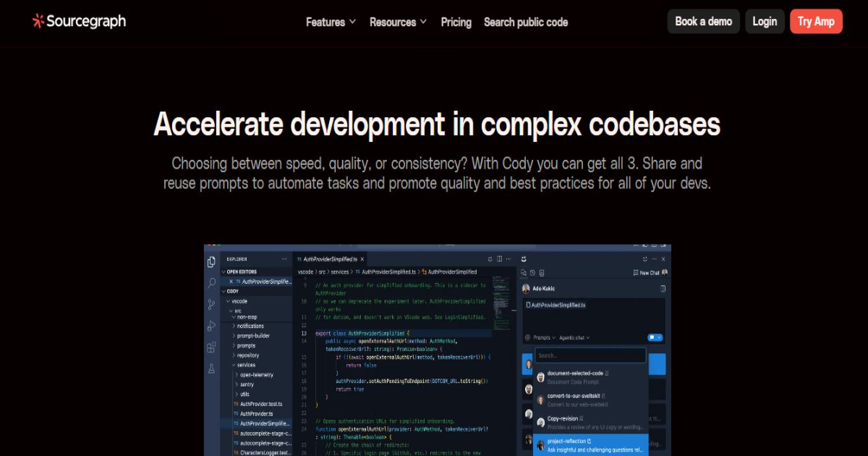Click the Book a demo button

pyautogui.click(x=704, y=21)
